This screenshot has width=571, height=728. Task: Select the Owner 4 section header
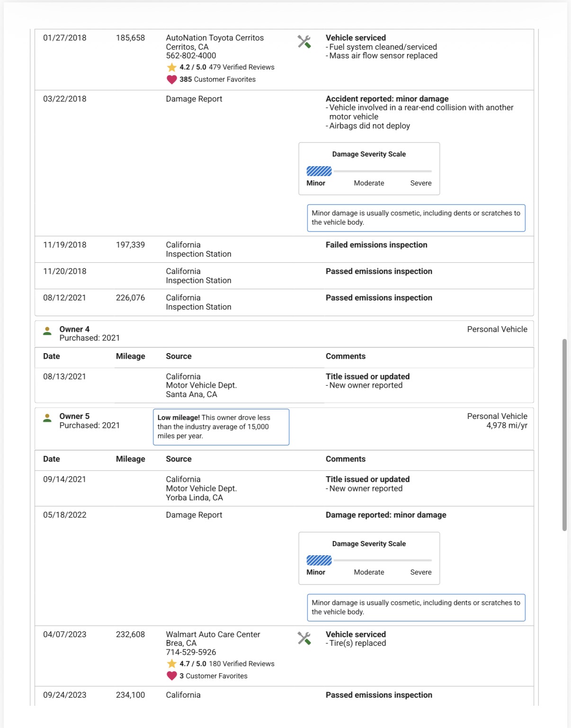pyautogui.click(x=284, y=334)
